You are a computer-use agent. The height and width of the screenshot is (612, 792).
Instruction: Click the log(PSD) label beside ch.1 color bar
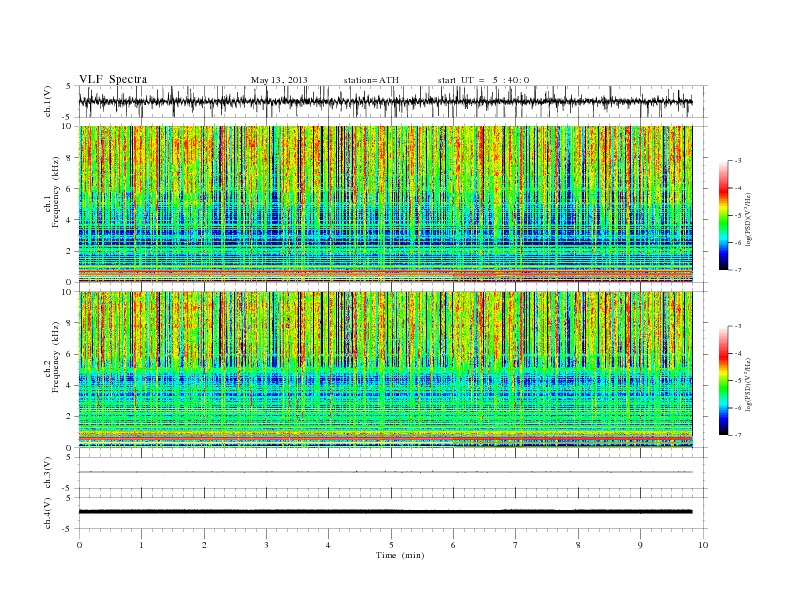tap(748, 218)
